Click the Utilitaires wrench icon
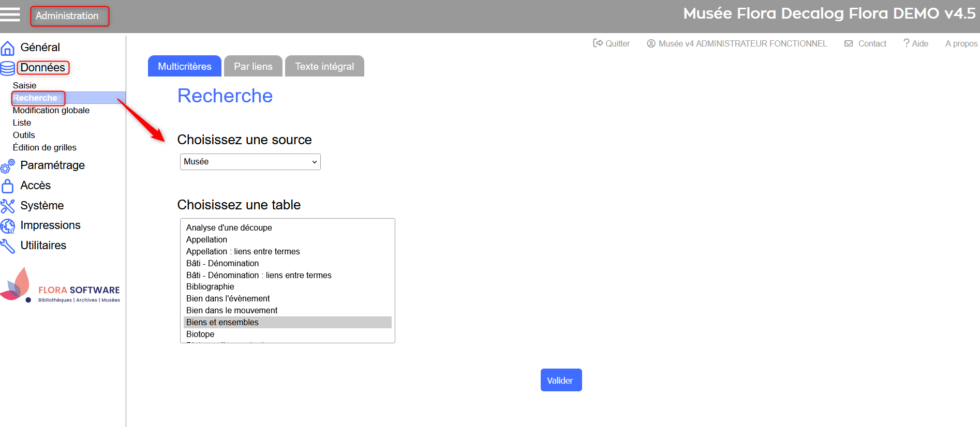The image size is (980, 427). click(x=8, y=246)
